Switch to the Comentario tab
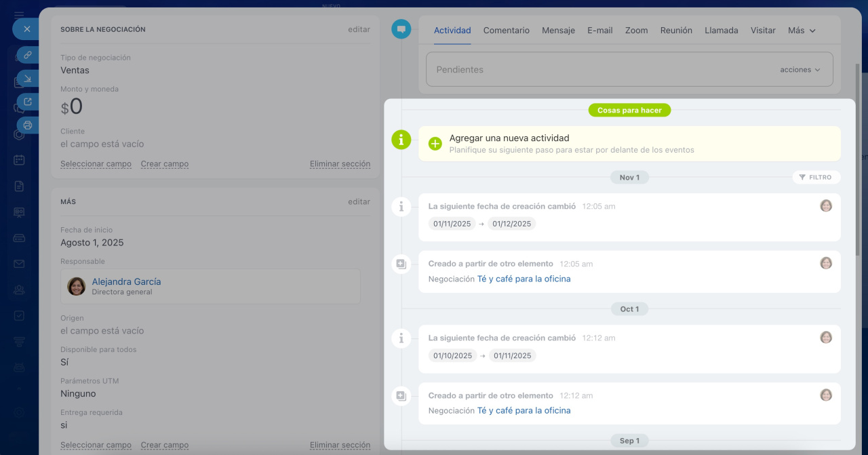 (506, 31)
